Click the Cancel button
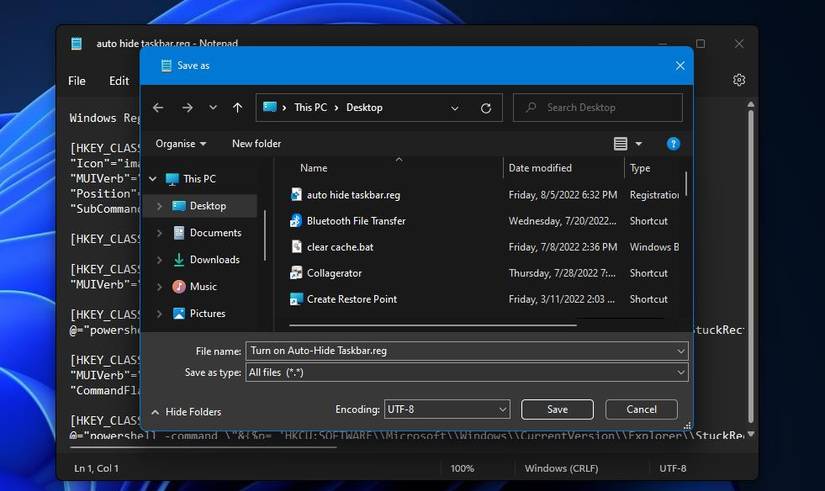Screen dimensions: 825x491 [x=641, y=409]
